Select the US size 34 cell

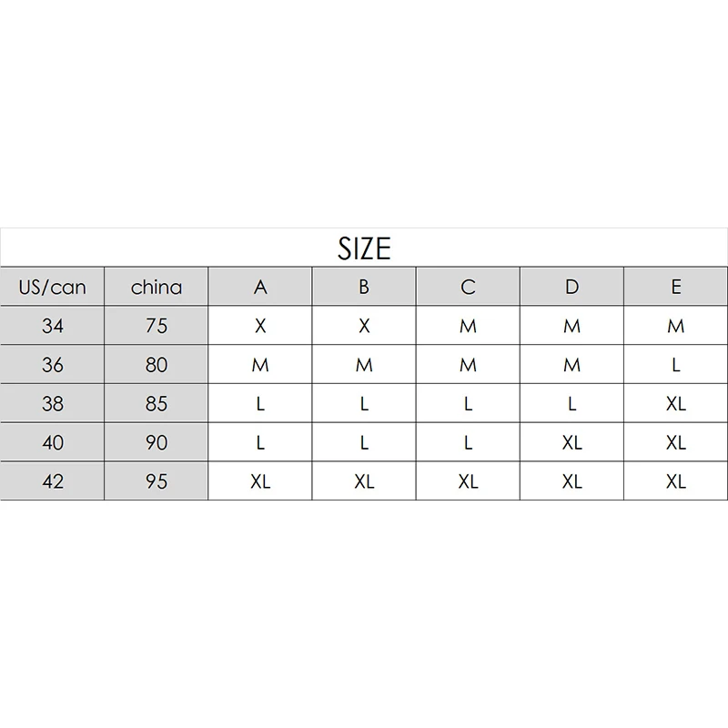[52, 326]
